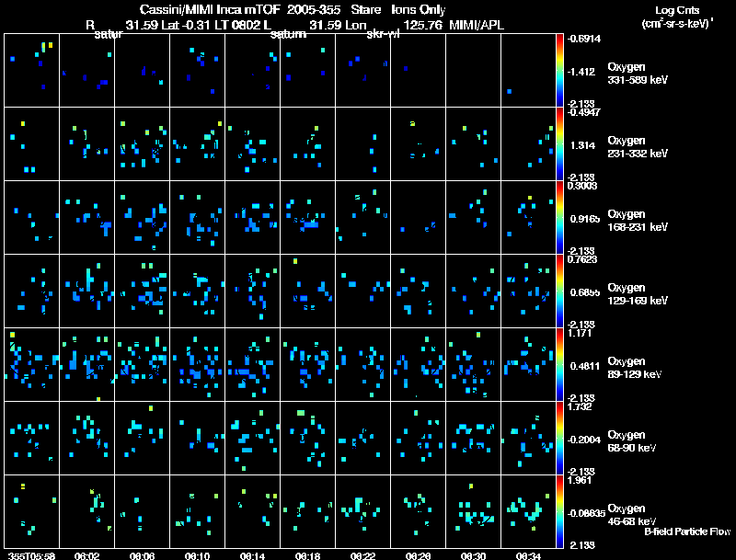Click the Oxygen 331-589 keV color bar
This screenshot has height=560, width=736.
coord(559,71)
